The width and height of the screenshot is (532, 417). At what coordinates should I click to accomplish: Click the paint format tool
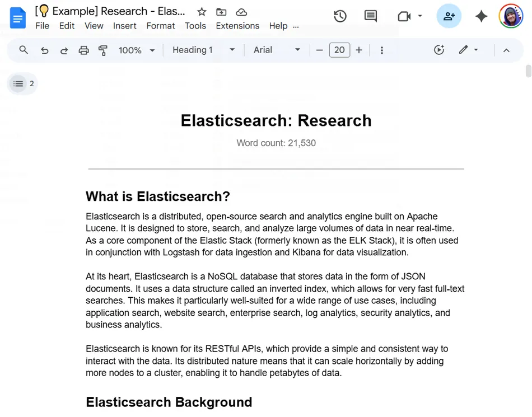(x=103, y=50)
